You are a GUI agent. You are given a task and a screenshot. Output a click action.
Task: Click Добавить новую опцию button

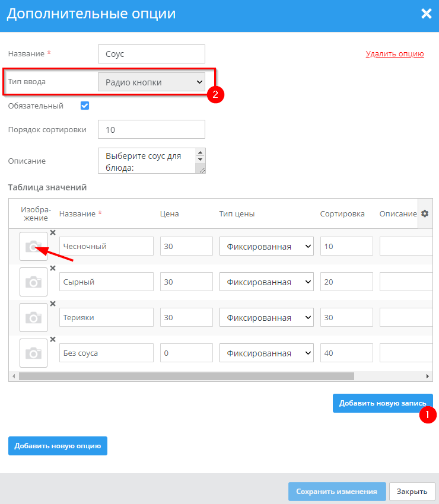coord(58,446)
